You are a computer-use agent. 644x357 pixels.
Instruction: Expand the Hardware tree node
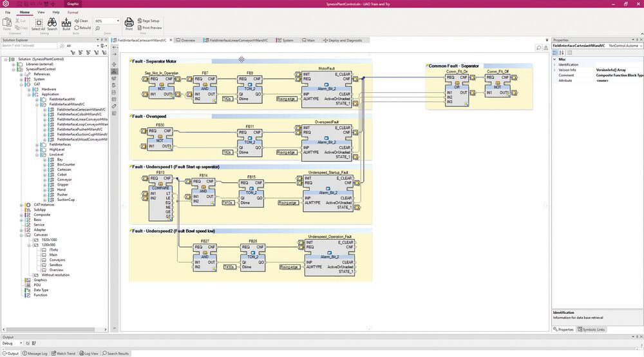[x=29, y=89]
